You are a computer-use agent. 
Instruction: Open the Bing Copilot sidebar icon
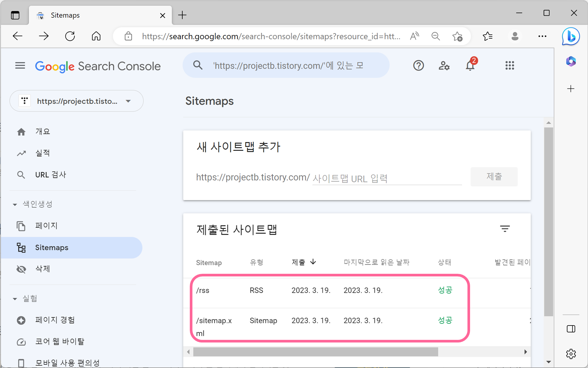(x=571, y=37)
